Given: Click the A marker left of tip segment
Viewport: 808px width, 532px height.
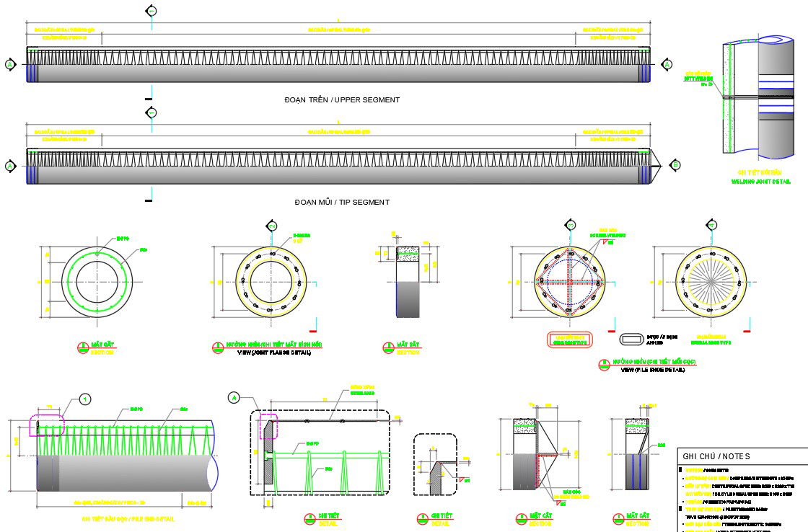Looking at the screenshot, I should pyautogui.click(x=10, y=166).
